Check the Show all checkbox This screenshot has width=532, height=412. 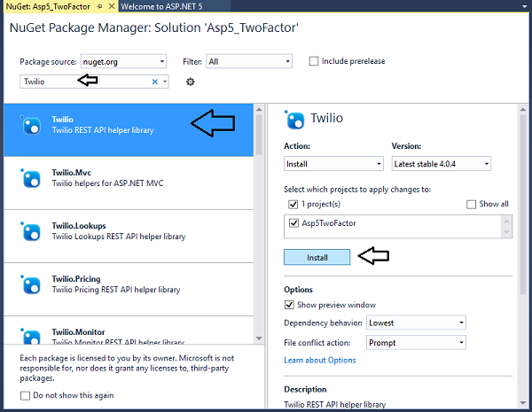[x=472, y=205]
